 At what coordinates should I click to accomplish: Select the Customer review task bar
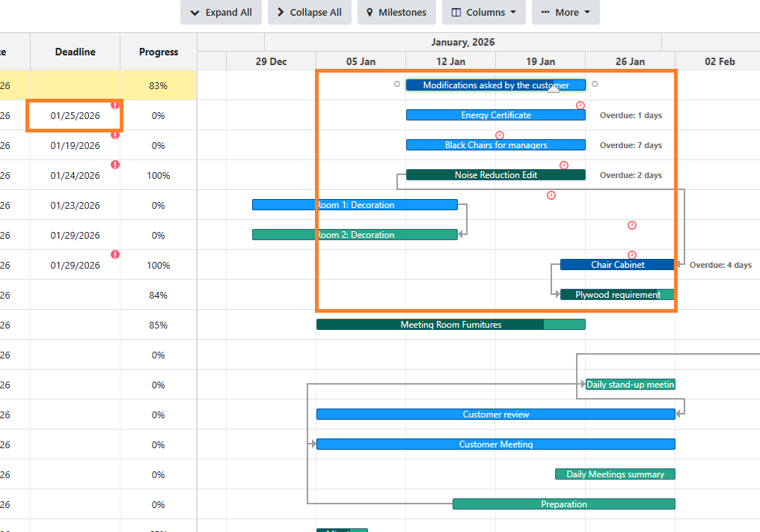[495, 415]
